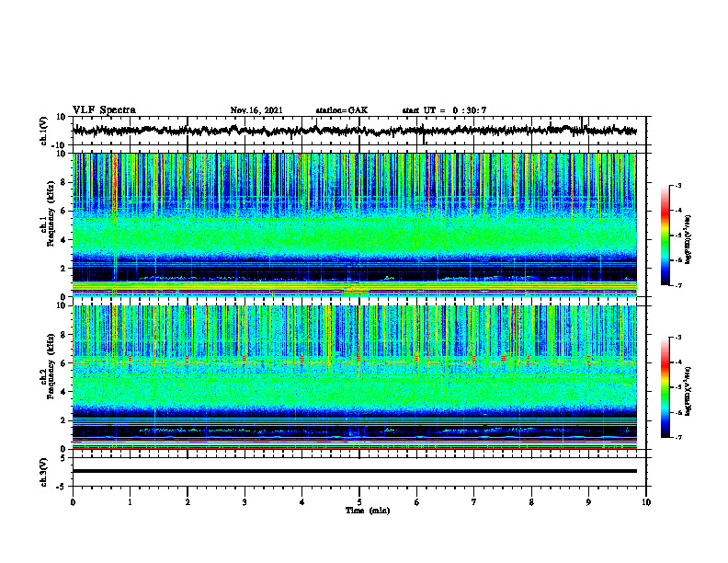Click the ch.2 spectrogram color scale bar
The height and width of the screenshot is (563, 728).
[665, 387]
